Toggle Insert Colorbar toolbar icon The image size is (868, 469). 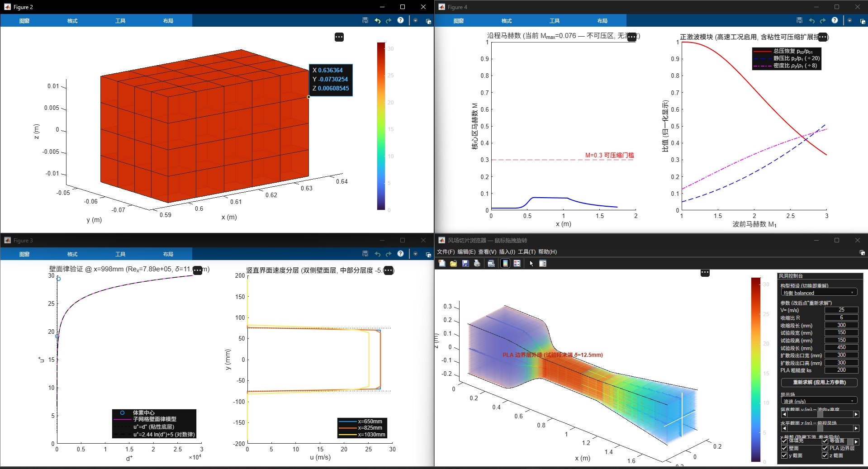click(505, 263)
